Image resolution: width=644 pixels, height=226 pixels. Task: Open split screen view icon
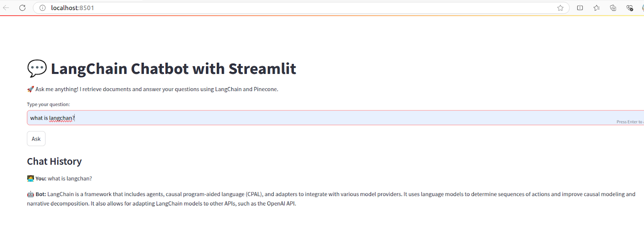(580, 8)
